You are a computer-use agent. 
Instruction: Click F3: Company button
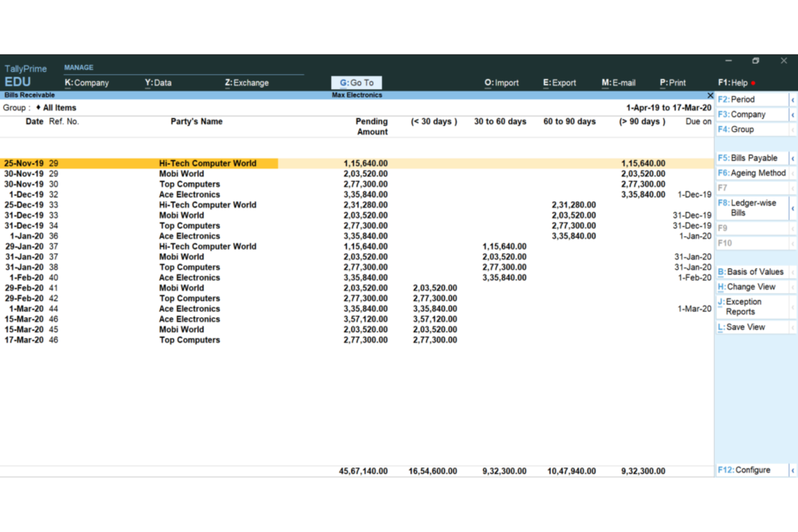[x=752, y=114]
